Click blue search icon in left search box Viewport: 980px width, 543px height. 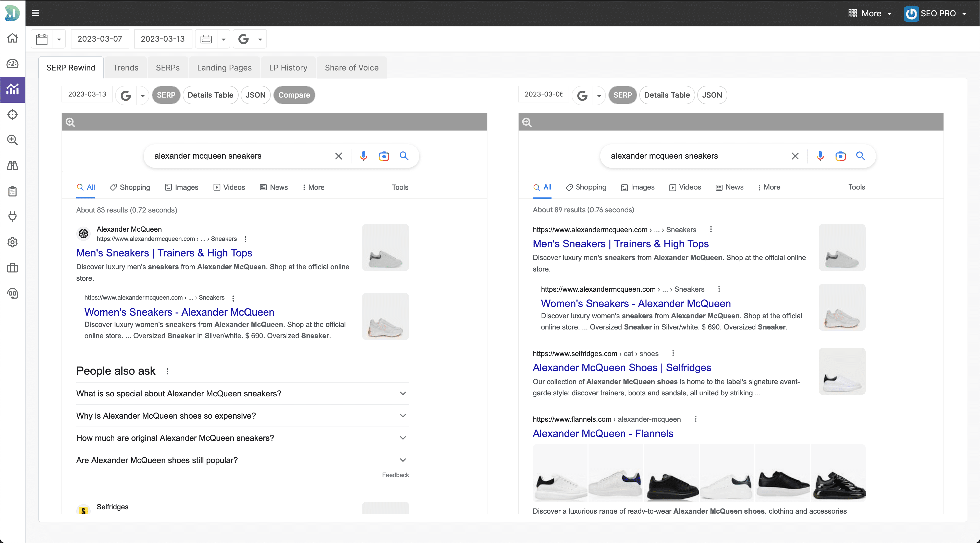pyautogui.click(x=404, y=156)
